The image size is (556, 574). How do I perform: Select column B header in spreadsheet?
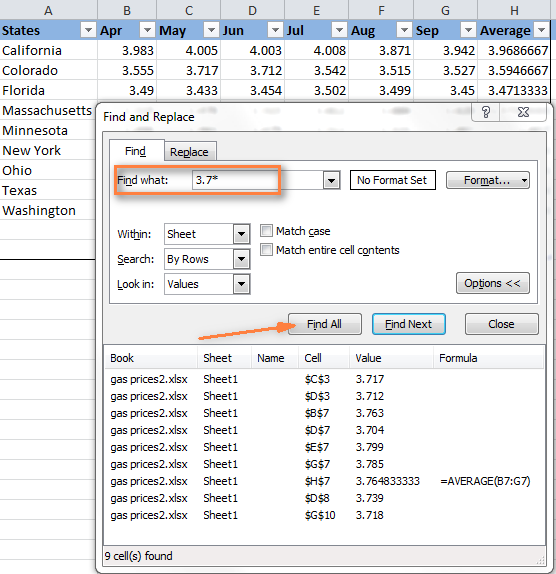(127, 10)
